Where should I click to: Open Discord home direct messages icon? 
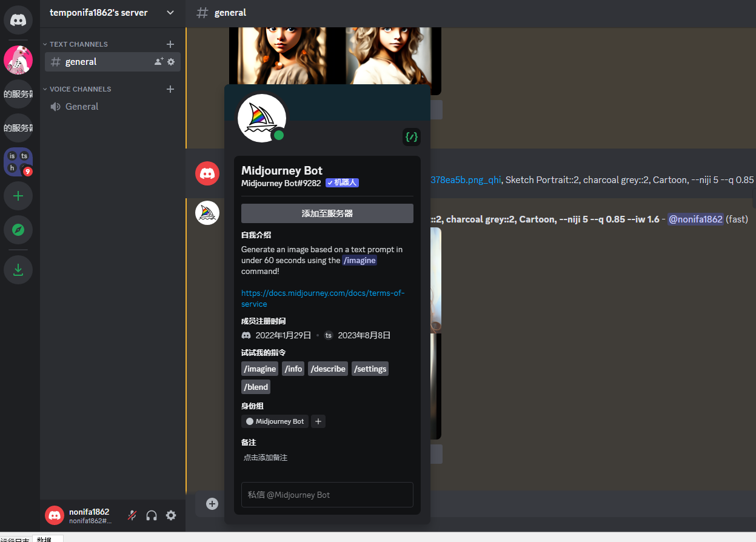point(18,20)
